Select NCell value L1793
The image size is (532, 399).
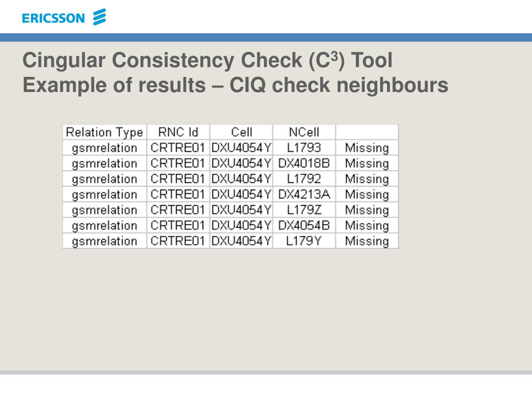[x=304, y=148]
